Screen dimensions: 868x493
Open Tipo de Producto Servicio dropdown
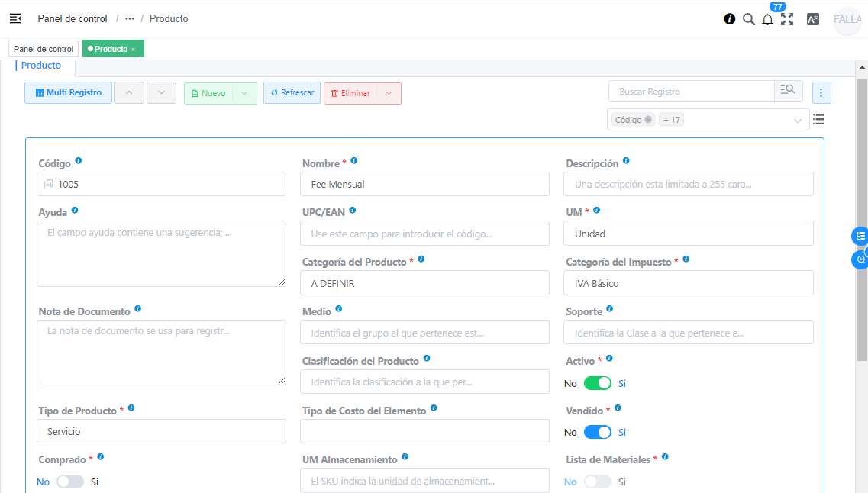point(161,431)
